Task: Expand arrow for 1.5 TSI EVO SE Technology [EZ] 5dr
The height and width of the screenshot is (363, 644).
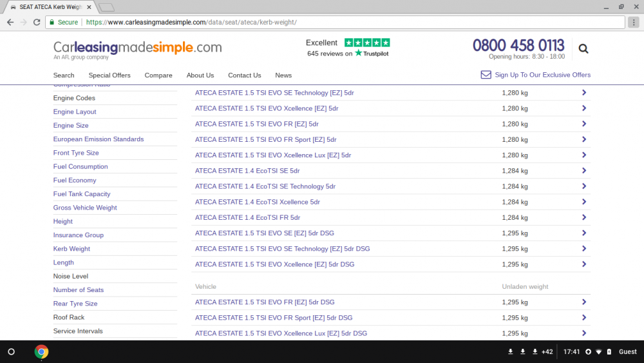Action: [583, 92]
